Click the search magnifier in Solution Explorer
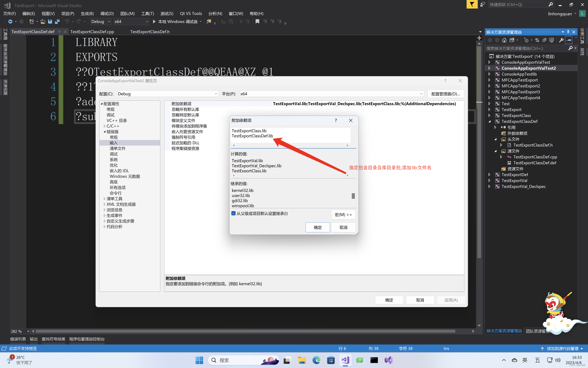This screenshot has height=368, width=588. tap(570, 48)
